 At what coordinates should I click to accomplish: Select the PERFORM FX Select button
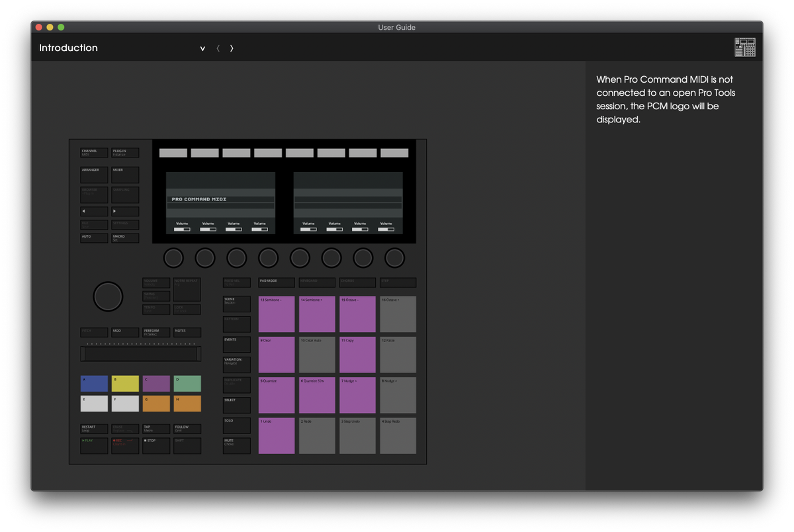(156, 332)
